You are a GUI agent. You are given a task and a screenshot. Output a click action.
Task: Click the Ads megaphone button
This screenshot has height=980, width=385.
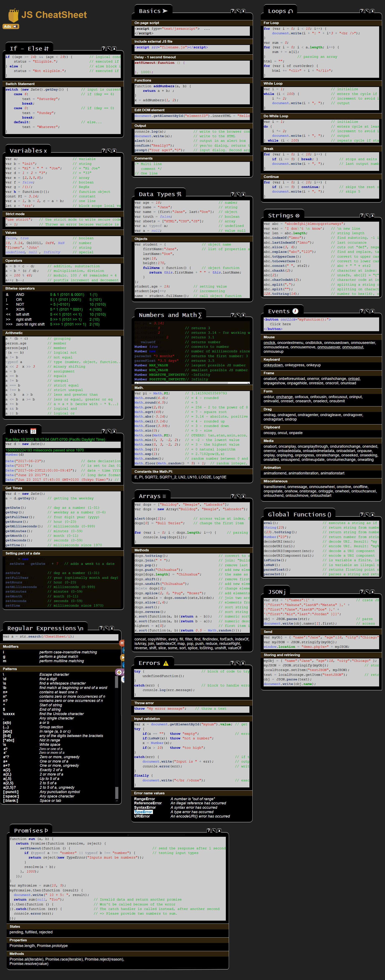click(11, 27)
